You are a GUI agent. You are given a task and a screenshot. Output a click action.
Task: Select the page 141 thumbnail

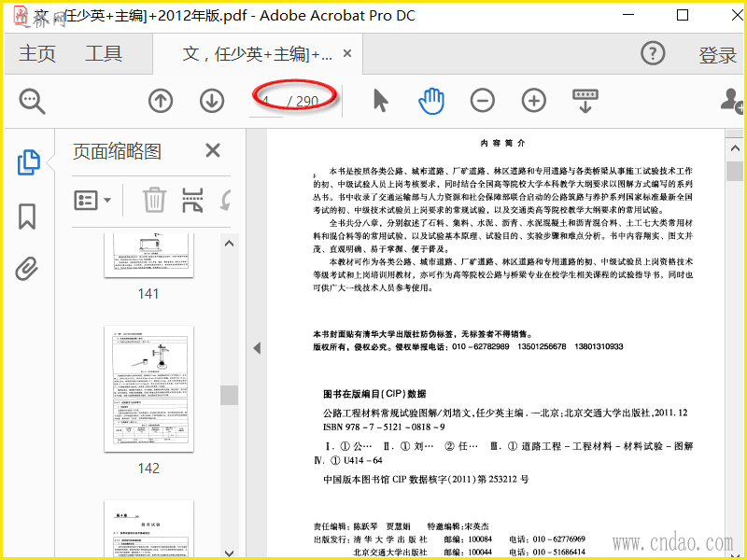point(148,255)
